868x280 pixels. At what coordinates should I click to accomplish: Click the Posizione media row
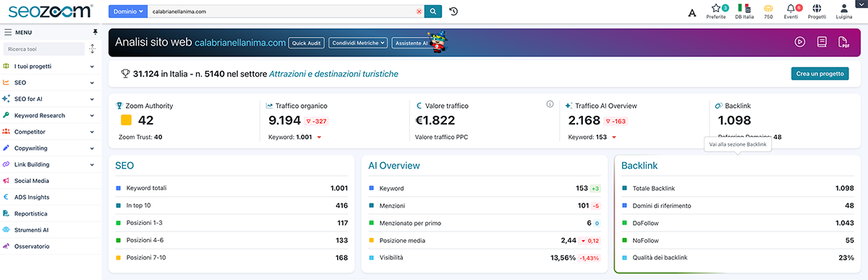(485, 240)
